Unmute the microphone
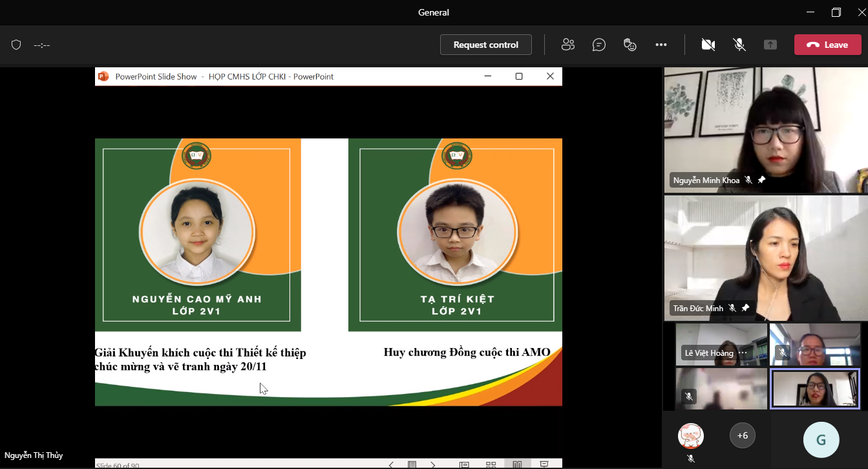This screenshot has width=868, height=469. pos(739,45)
